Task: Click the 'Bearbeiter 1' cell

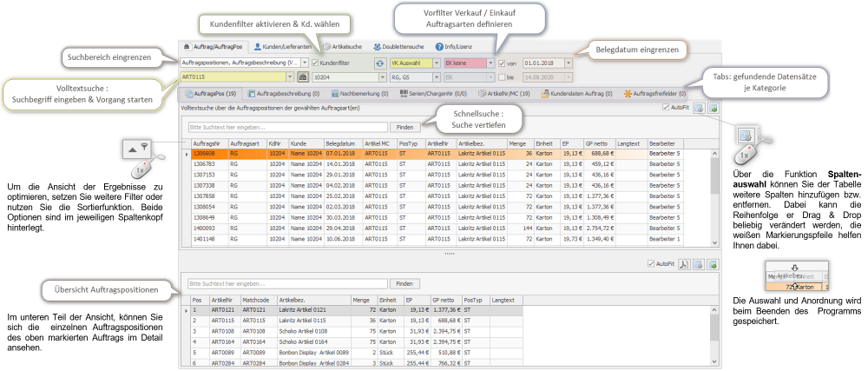Action: click(665, 239)
